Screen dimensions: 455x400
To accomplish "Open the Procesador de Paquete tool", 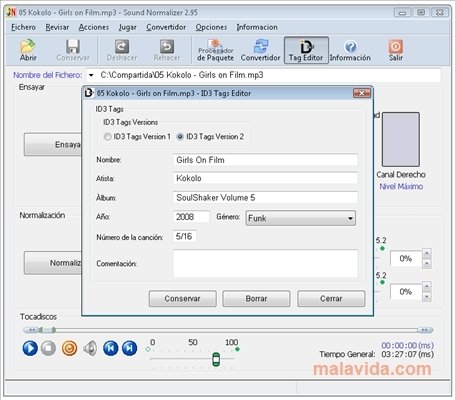I will tap(215, 50).
